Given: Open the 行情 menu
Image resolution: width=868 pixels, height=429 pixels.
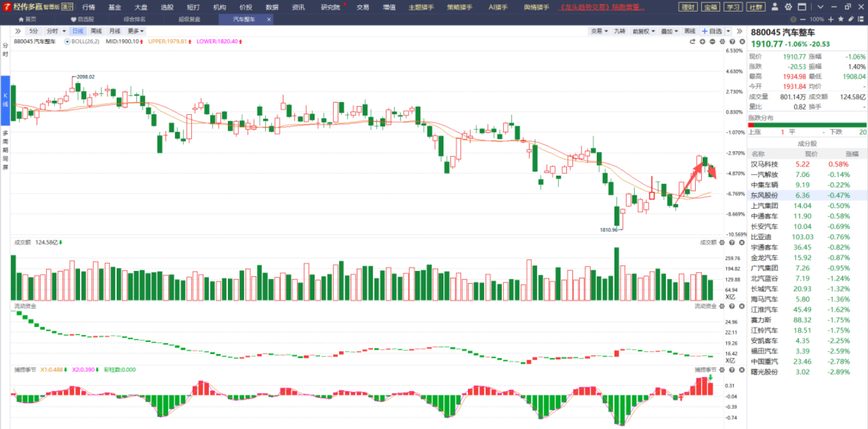Looking at the screenshot, I should (x=89, y=7).
